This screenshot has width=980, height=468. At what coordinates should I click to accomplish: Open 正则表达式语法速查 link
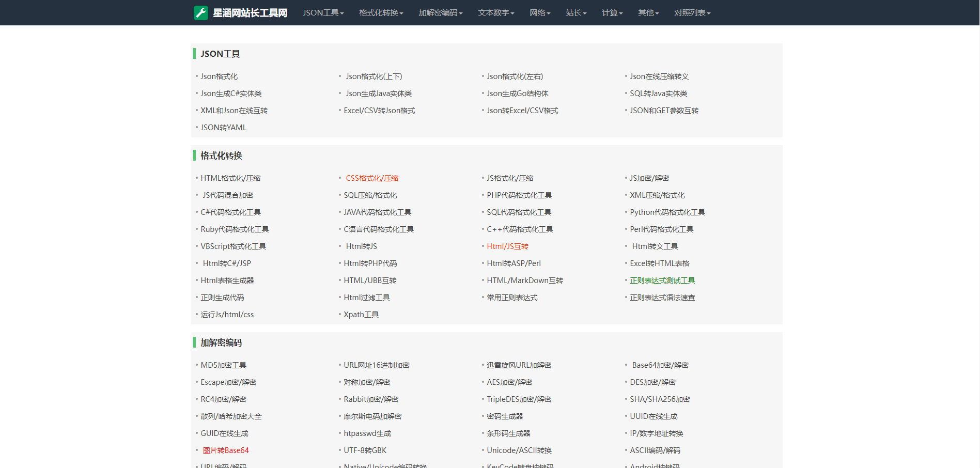pos(662,298)
